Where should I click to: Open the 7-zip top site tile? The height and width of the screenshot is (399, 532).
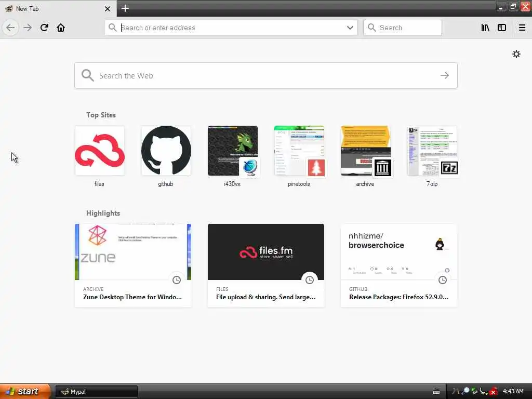pyautogui.click(x=432, y=151)
